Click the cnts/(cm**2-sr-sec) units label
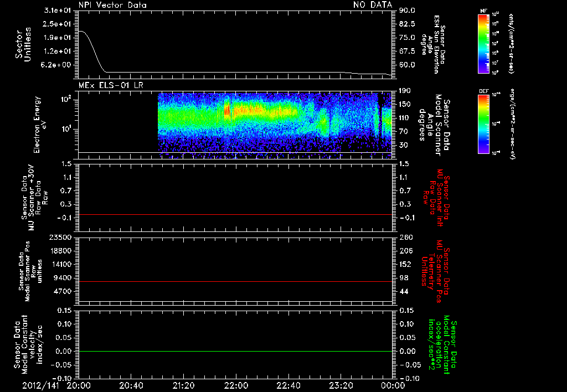 pos(511,43)
